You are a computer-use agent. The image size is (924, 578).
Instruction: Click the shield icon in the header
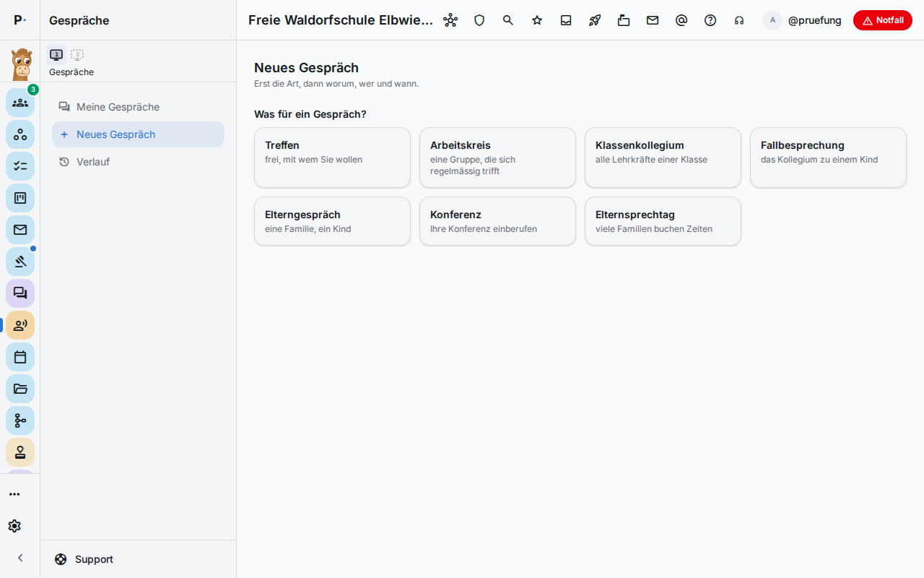479,20
